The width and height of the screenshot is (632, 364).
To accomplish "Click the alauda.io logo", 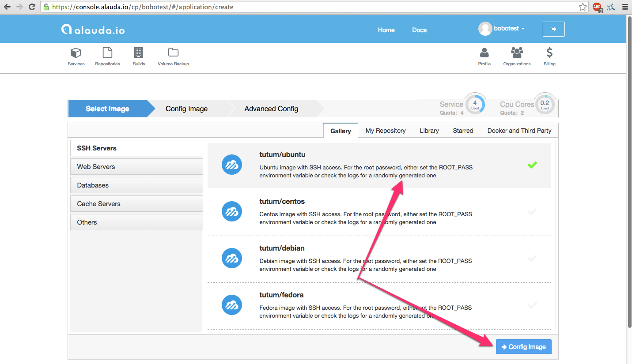I will pyautogui.click(x=93, y=30).
